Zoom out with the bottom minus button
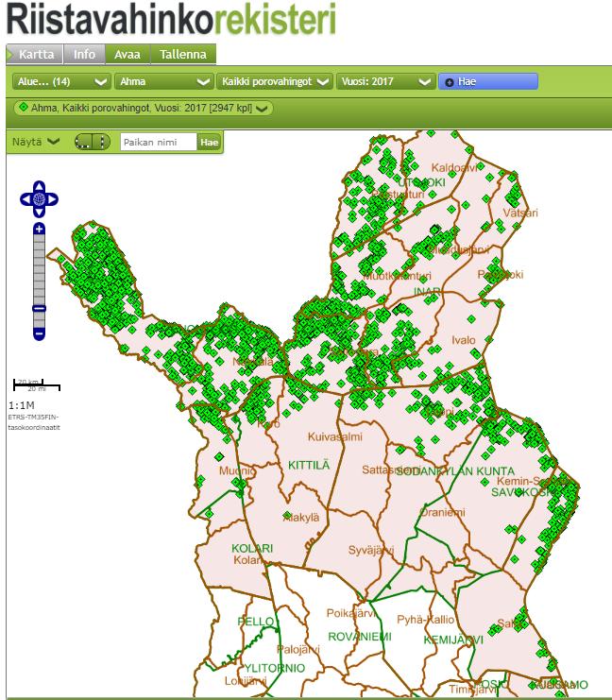Screen dimensions: 612x700 (40, 333)
